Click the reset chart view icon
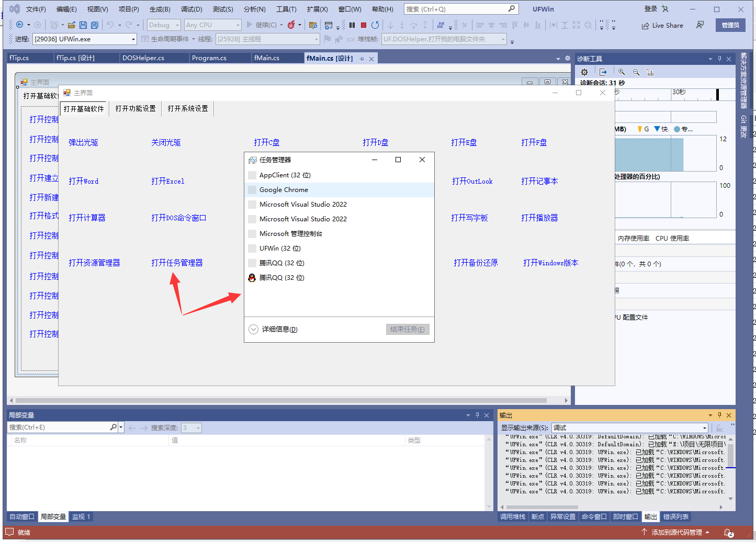 (650, 72)
